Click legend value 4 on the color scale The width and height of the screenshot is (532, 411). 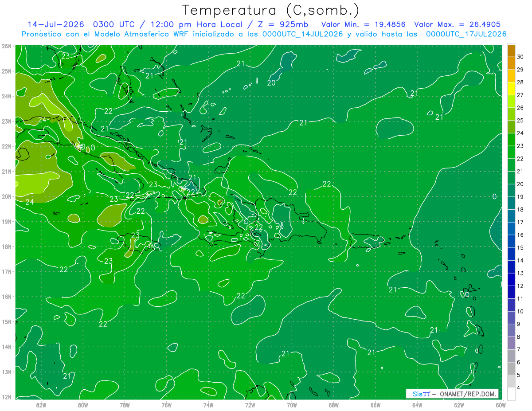coord(519,388)
